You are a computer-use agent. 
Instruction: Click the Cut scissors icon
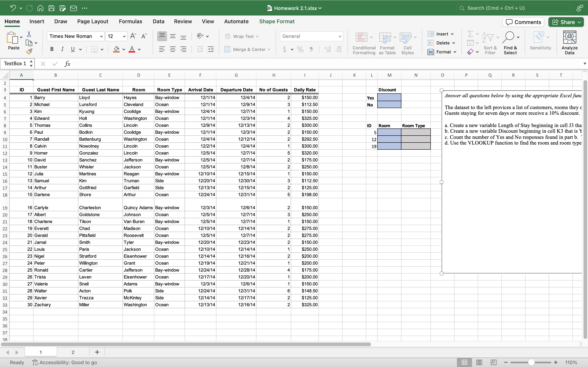click(29, 34)
